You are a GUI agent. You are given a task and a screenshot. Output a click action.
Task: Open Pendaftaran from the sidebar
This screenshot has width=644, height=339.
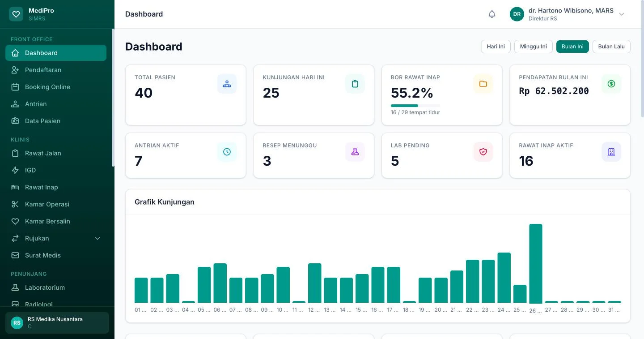point(56,70)
